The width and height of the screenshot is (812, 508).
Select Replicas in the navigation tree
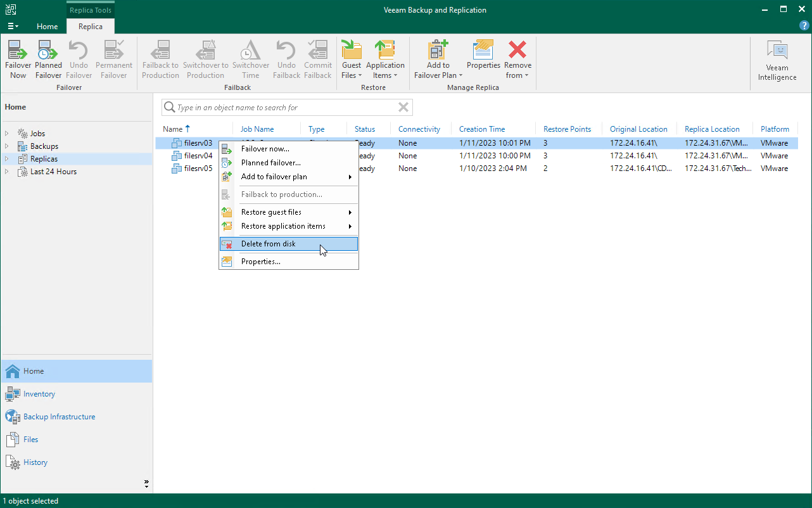44,159
